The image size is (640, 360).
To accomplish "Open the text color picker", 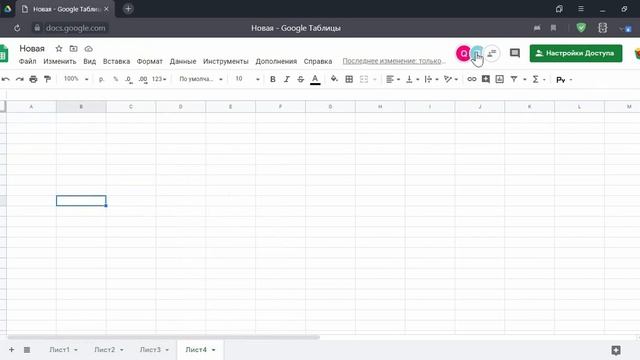I will (x=315, y=79).
